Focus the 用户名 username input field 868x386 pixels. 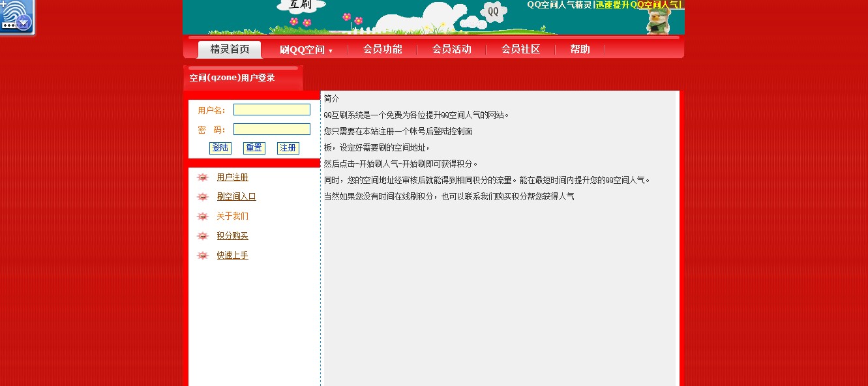pyautogui.click(x=272, y=110)
